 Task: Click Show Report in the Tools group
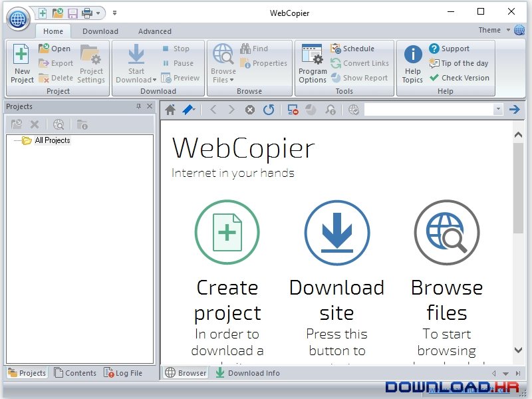359,78
